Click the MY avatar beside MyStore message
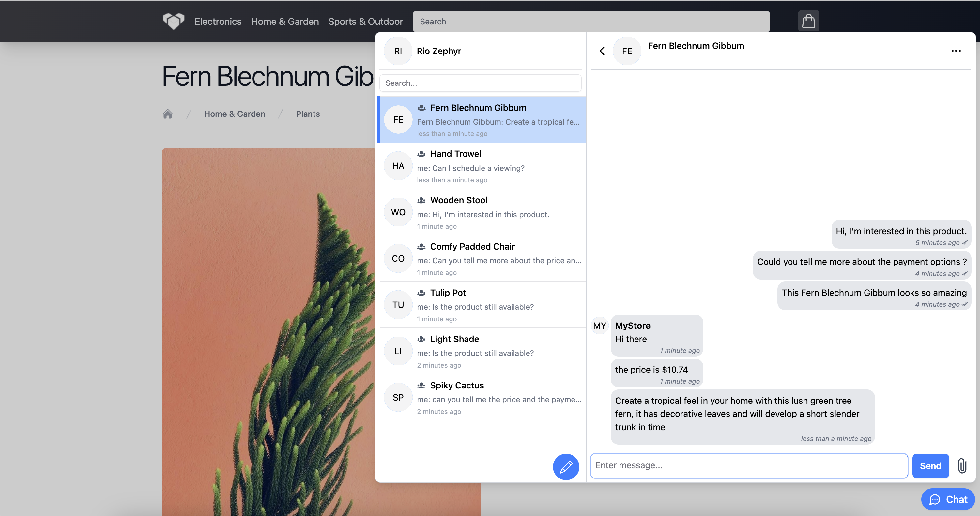This screenshot has width=980, height=516. (x=600, y=326)
